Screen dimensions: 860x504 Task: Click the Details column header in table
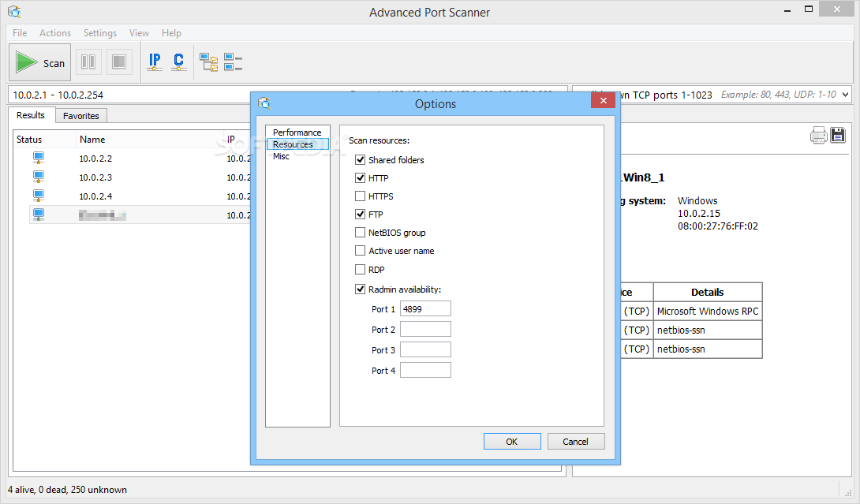[x=708, y=292]
